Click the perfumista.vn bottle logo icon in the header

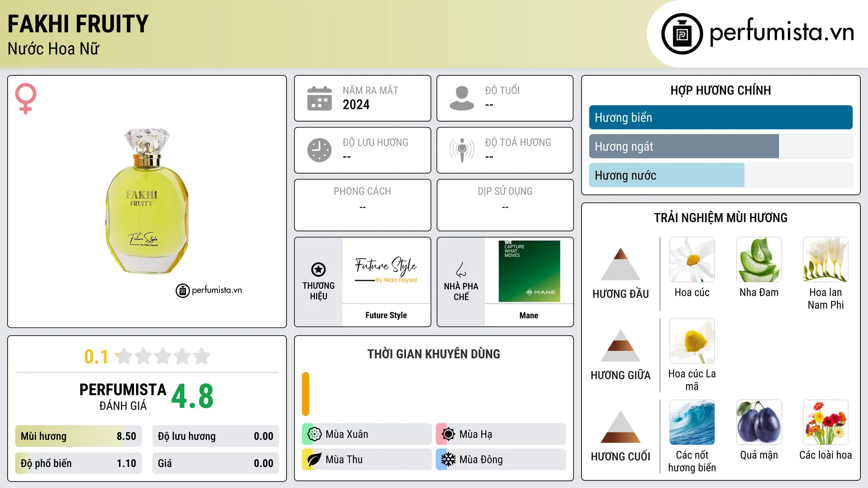click(682, 34)
